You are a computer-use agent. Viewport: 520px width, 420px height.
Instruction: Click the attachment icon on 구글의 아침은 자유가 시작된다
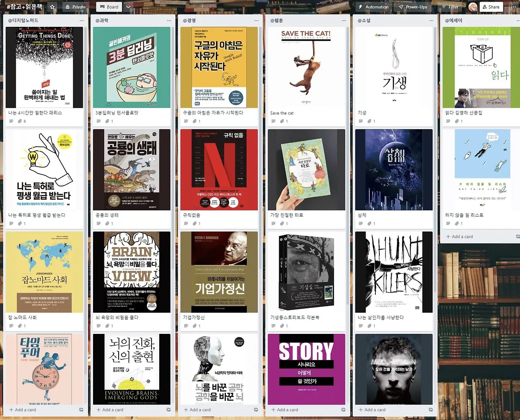[x=194, y=121]
